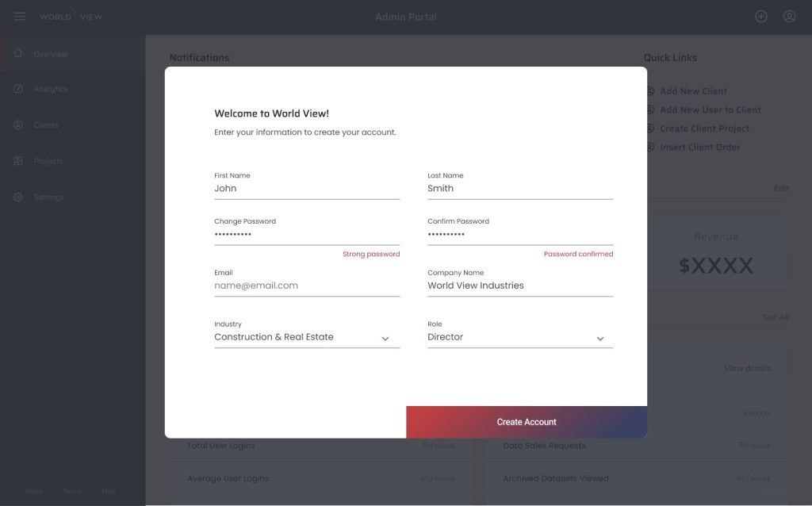The height and width of the screenshot is (506, 812).
Task: Click the 'Quick Links' heading
Action: [670, 57]
